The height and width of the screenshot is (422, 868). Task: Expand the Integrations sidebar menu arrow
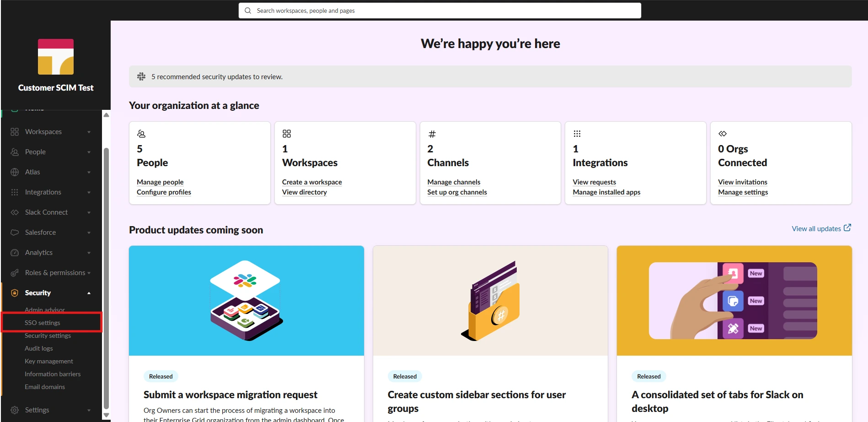89,192
